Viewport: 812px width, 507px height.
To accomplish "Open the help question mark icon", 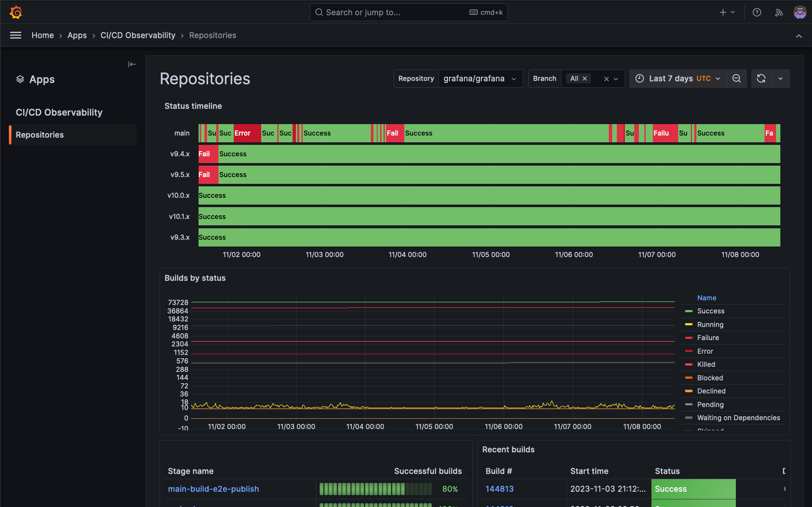I will click(x=757, y=12).
